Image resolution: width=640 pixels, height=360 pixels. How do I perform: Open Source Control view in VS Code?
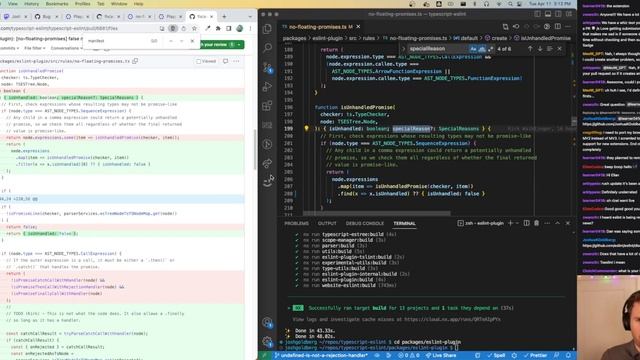click(267, 67)
